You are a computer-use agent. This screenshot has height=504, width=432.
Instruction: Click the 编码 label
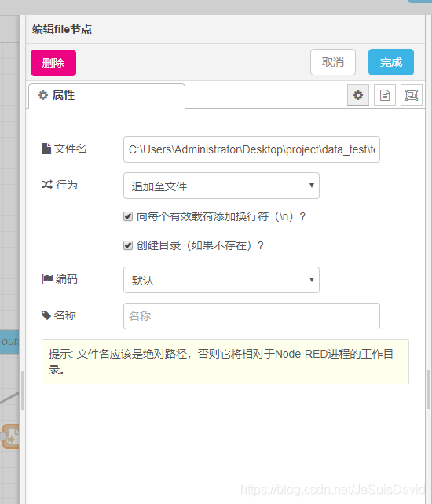coord(60,279)
